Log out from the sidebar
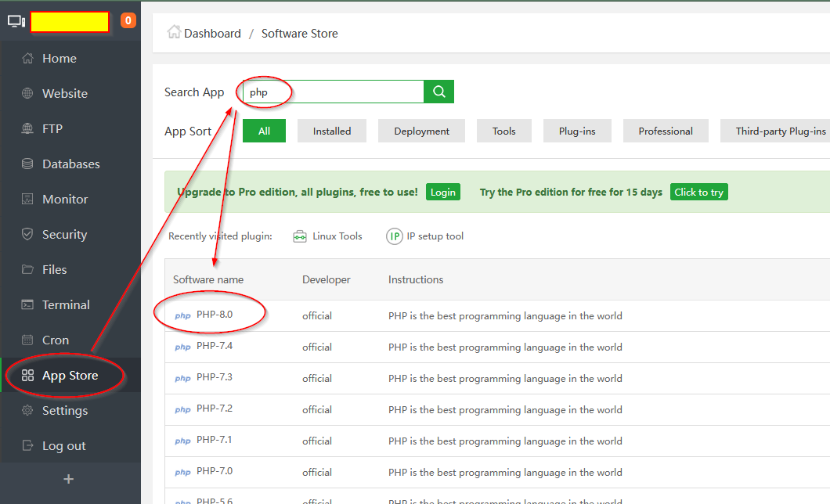 tap(63, 445)
